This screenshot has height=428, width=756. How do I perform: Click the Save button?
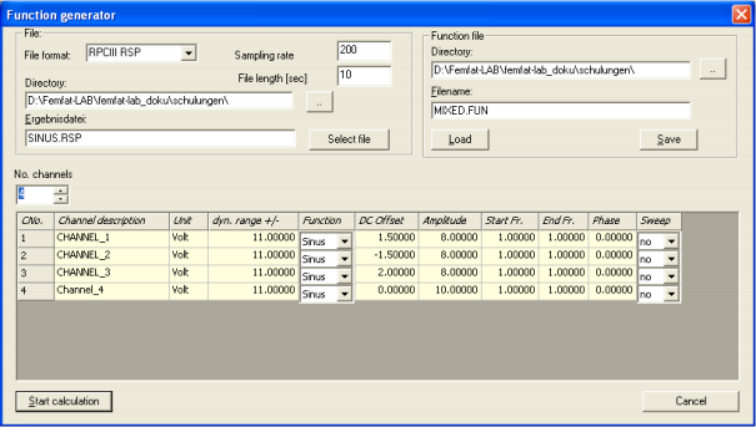668,139
